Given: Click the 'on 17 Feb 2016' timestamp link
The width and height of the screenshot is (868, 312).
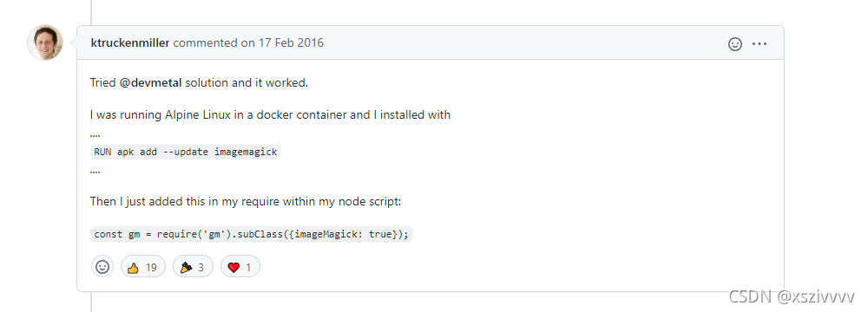Looking at the screenshot, I should click(282, 43).
